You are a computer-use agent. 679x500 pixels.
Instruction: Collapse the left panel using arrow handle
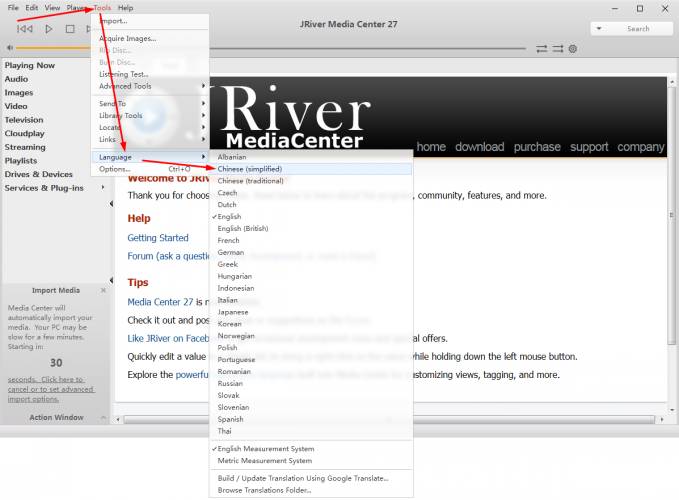click(111, 203)
